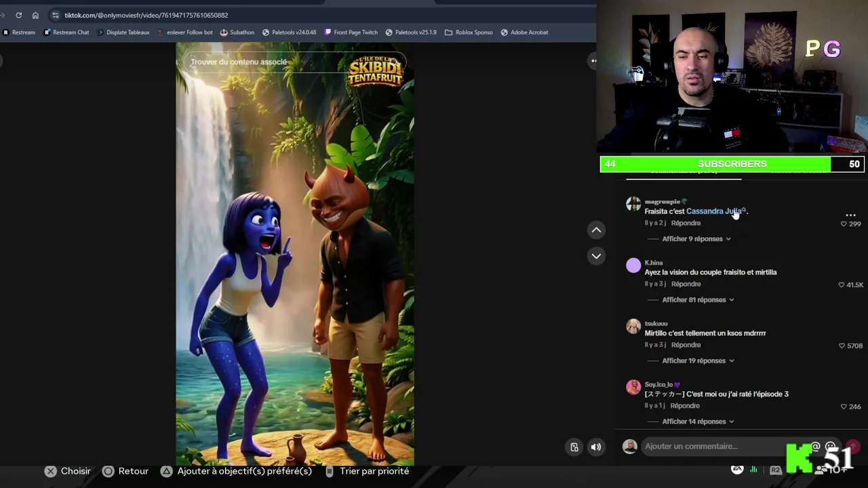Open the Restream Chat bookmark

(66, 32)
